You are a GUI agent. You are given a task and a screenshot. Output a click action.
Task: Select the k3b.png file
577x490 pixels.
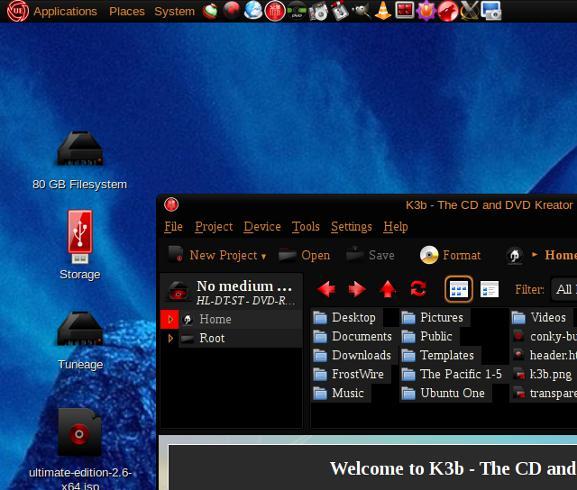coord(543,374)
